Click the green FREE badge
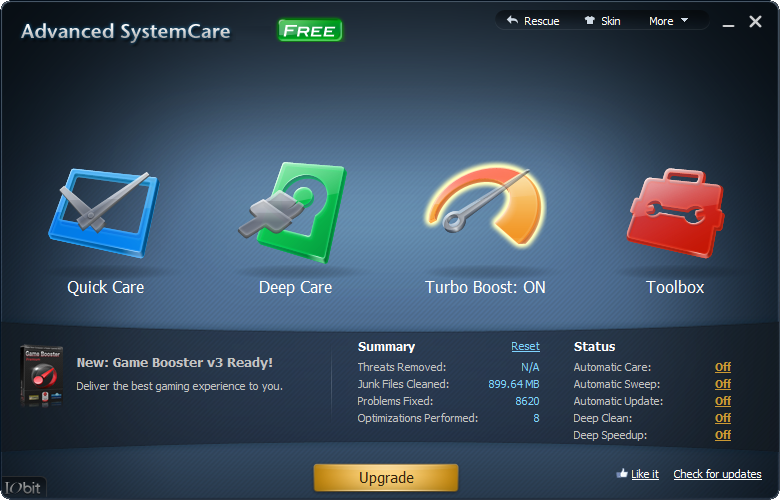Viewport: 780px width, 500px height. tap(310, 30)
